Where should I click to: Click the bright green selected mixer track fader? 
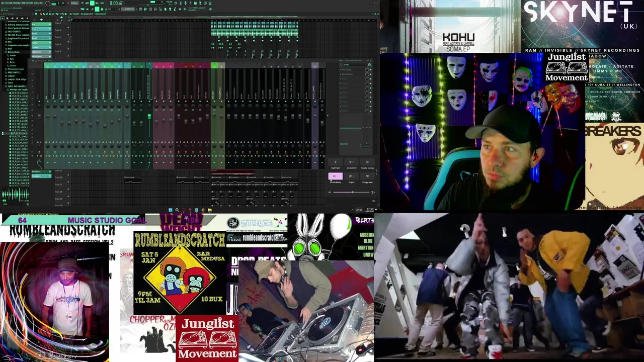point(149,116)
